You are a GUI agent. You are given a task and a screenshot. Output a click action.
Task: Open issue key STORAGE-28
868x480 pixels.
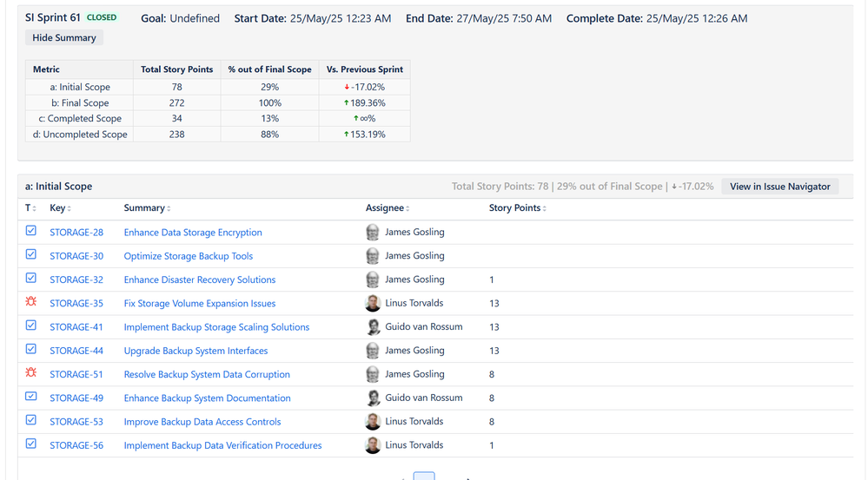point(76,233)
